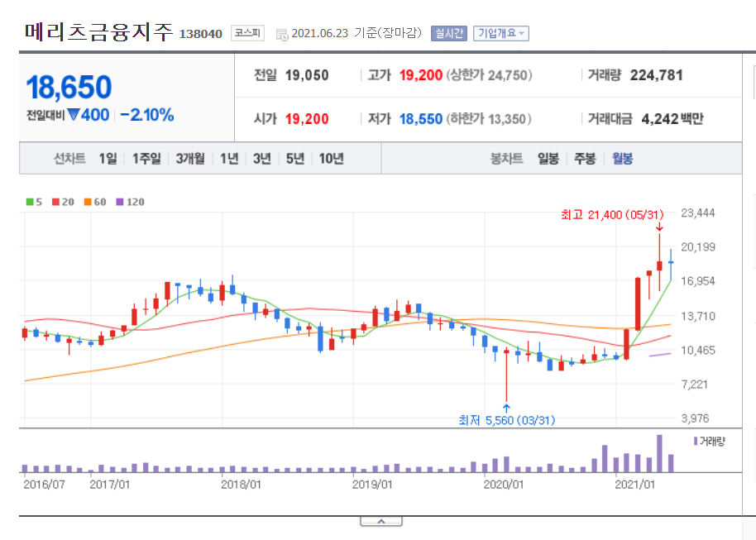The height and width of the screenshot is (540, 756).
Task: Click the 거래량 volume legend marker
Action: click(x=696, y=441)
